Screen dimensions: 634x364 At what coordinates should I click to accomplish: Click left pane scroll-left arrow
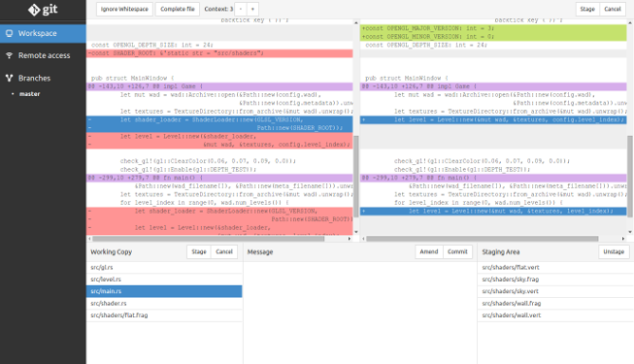(x=89, y=239)
